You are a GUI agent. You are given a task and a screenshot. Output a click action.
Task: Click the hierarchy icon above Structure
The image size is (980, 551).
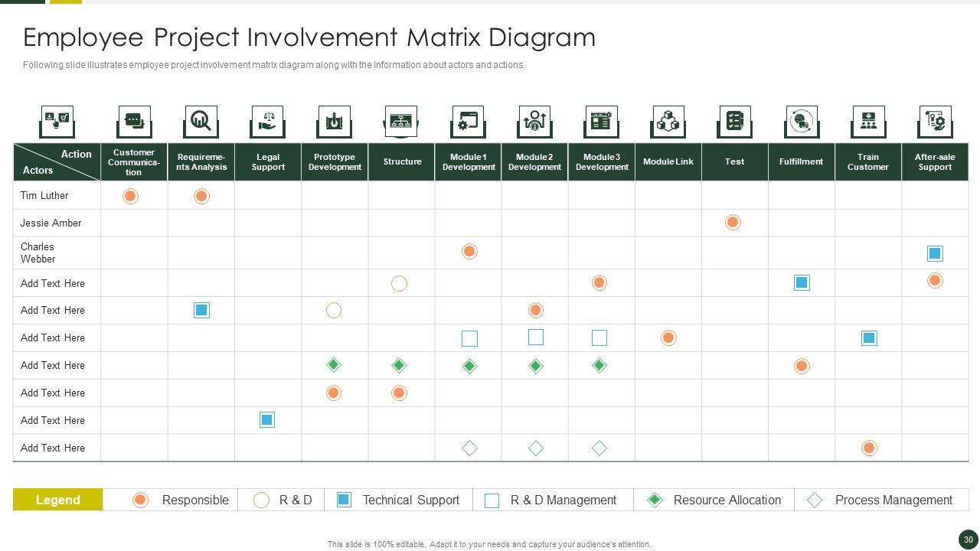400,122
